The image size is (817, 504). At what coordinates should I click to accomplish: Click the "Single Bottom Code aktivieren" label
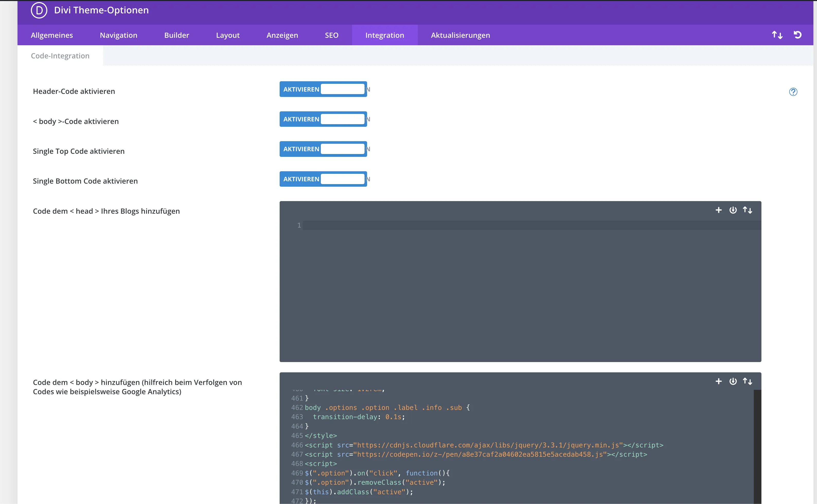tap(85, 181)
